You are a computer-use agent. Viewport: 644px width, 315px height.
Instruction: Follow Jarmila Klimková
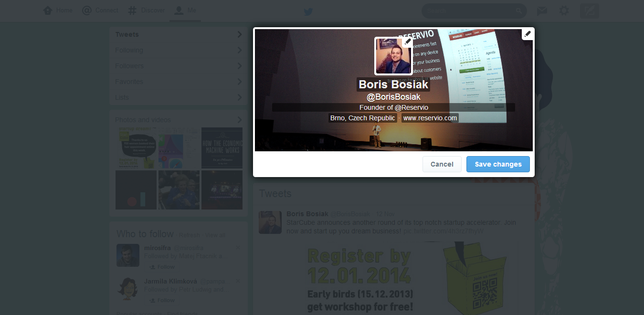coord(161,300)
